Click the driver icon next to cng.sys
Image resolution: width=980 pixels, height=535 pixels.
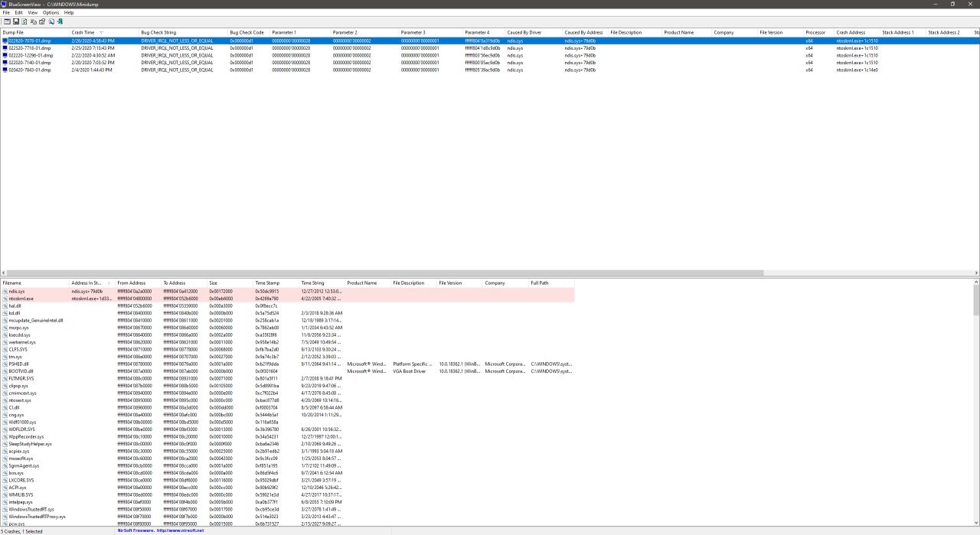5,415
